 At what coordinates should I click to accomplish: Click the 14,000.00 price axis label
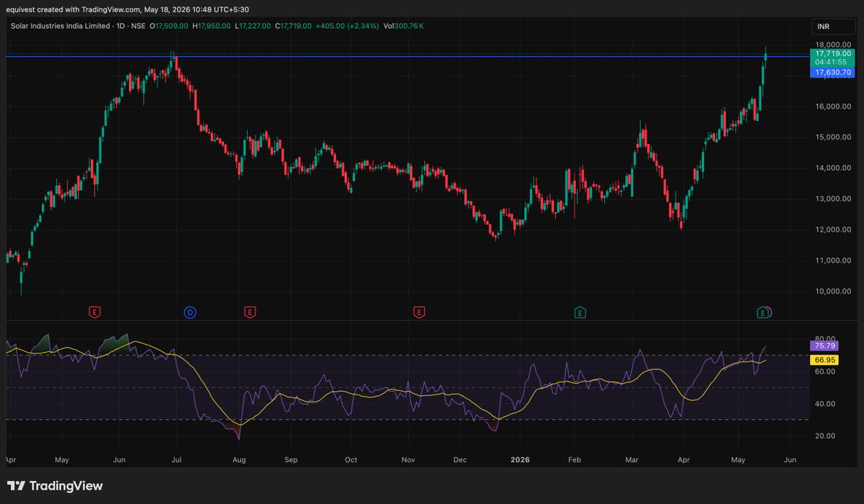[833, 168]
